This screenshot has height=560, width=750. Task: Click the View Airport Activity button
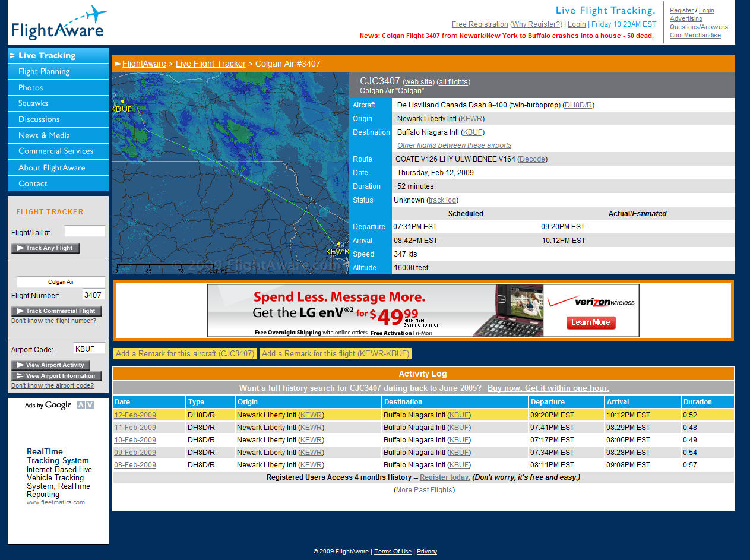(x=51, y=365)
